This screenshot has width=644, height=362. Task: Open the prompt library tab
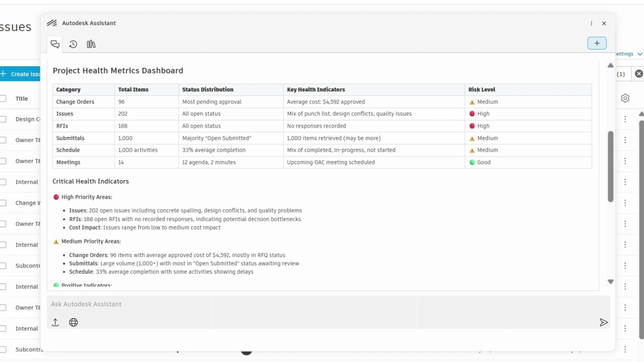tap(91, 44)
